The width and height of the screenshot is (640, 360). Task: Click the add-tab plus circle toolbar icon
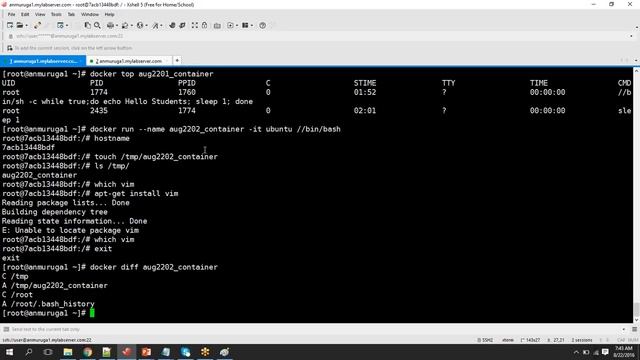click(x=230, y=25)
